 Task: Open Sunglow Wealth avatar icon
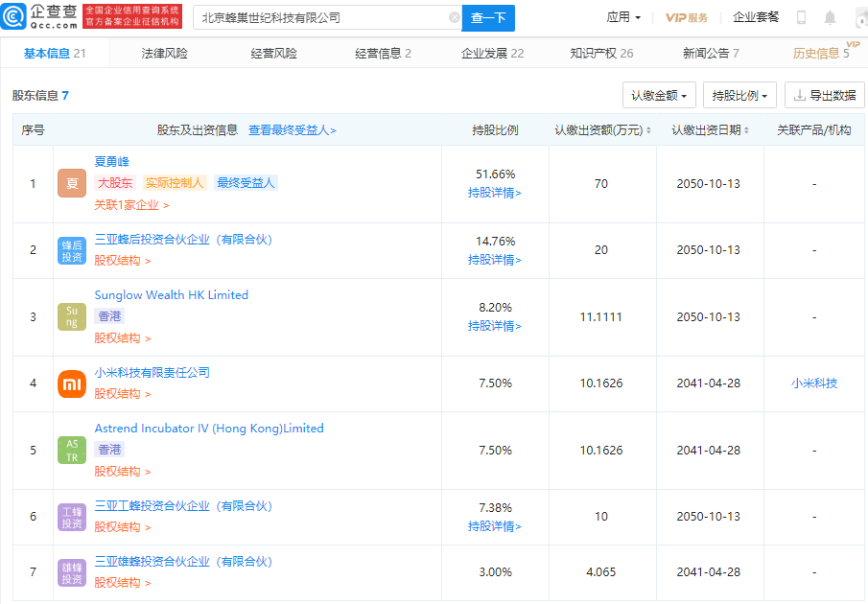coord(72,317)
